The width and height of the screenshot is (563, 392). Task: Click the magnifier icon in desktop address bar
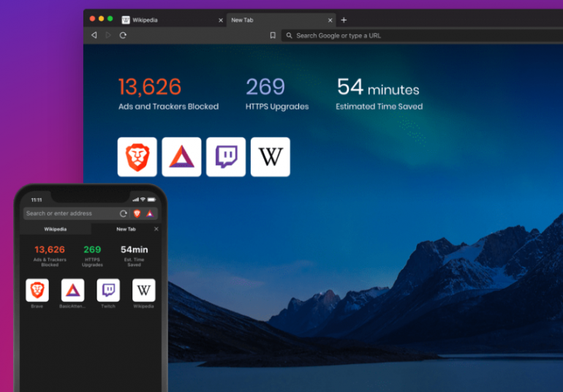point(289,35)
